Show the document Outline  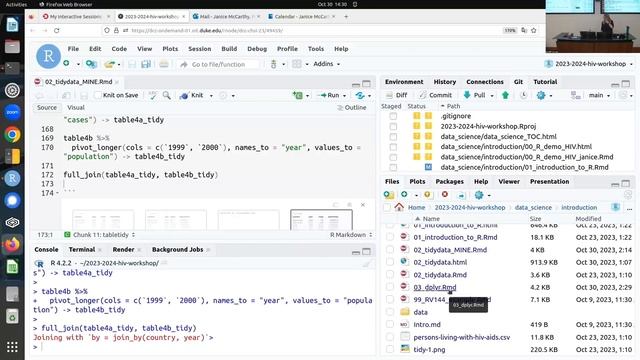pyautogui.click(x=351, y=107)
